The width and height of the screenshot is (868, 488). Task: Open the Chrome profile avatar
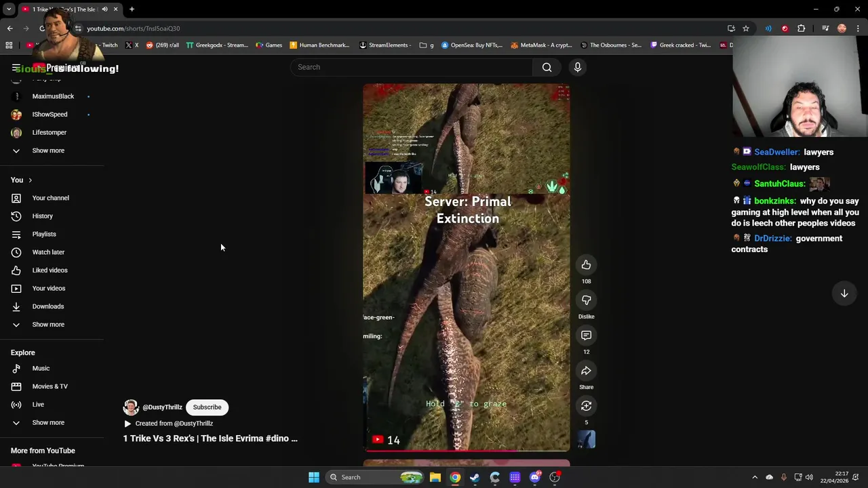[842, 28]
